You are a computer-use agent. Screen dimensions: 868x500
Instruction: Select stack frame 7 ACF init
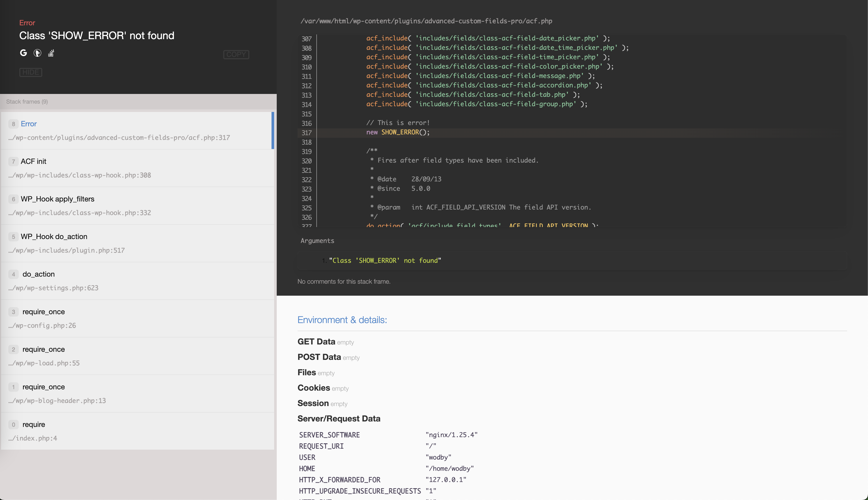(138, 168)
